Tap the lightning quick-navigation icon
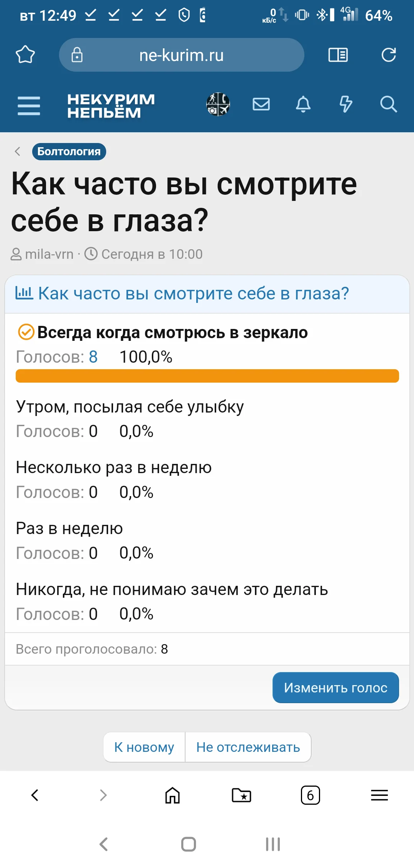This screenshot has height=868, width=414. click(x=346, y=104)
